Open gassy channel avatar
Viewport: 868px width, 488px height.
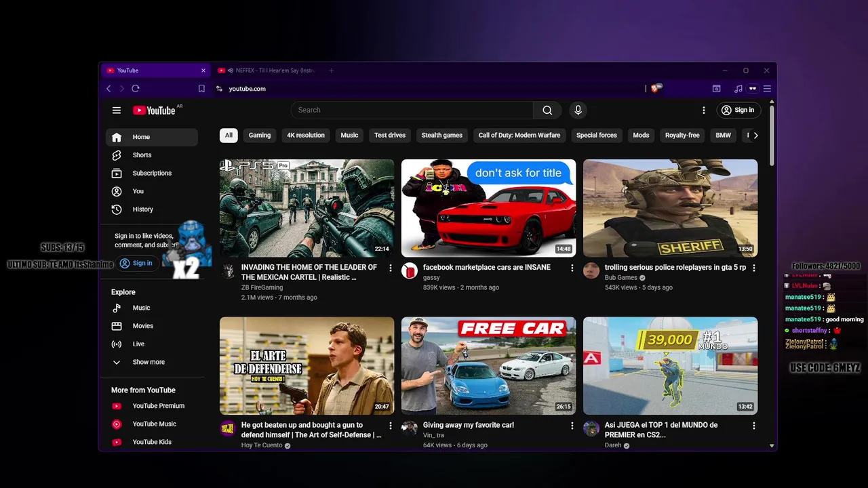point(410,271)
